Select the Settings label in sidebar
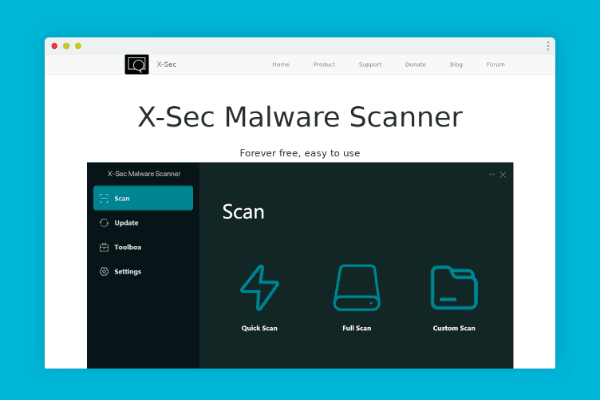Screen dimensions: 600x400 pyautogui.click(x=128, y=271)
